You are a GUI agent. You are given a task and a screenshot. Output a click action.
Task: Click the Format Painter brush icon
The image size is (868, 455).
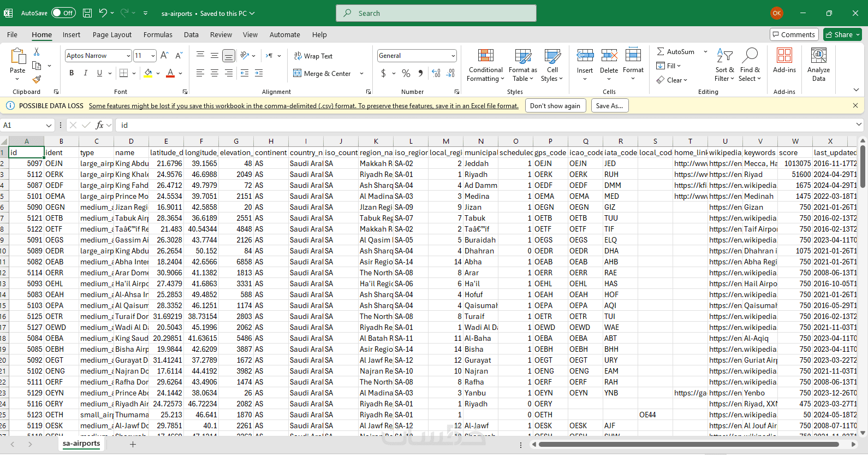click(x=37, y=80)
